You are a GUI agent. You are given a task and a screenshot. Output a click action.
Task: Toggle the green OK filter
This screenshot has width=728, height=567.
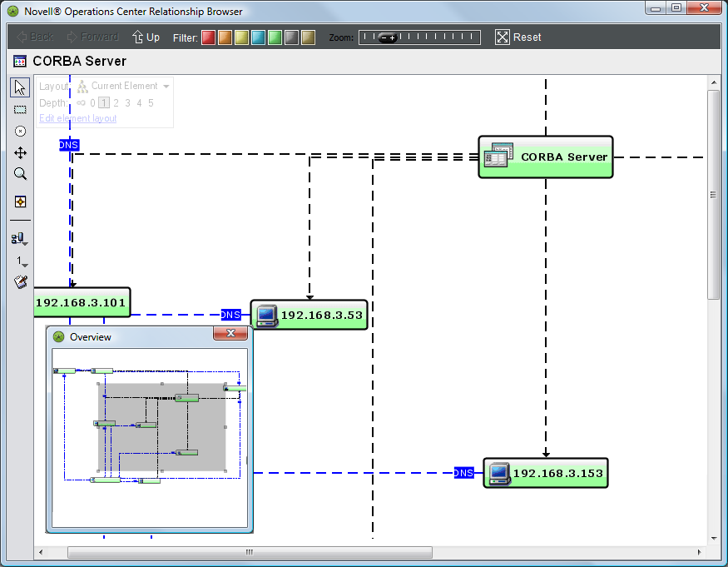(275, 37)
